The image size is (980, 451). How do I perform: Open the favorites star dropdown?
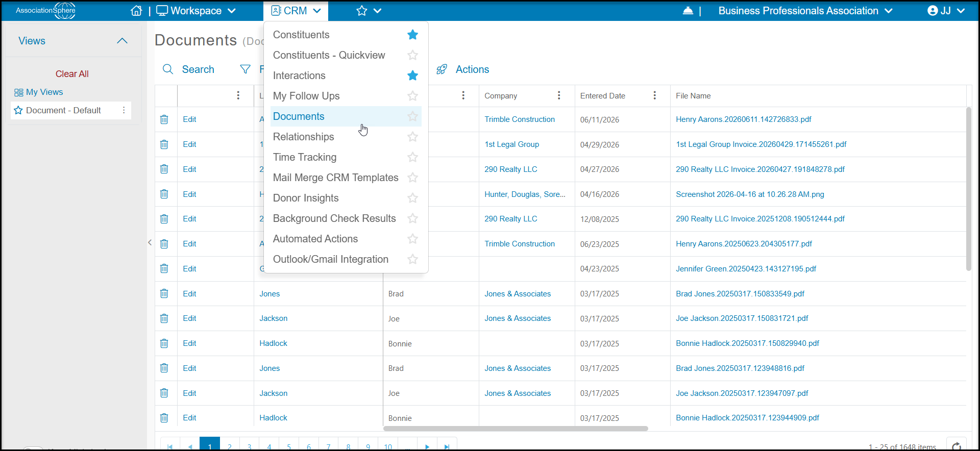369,11
